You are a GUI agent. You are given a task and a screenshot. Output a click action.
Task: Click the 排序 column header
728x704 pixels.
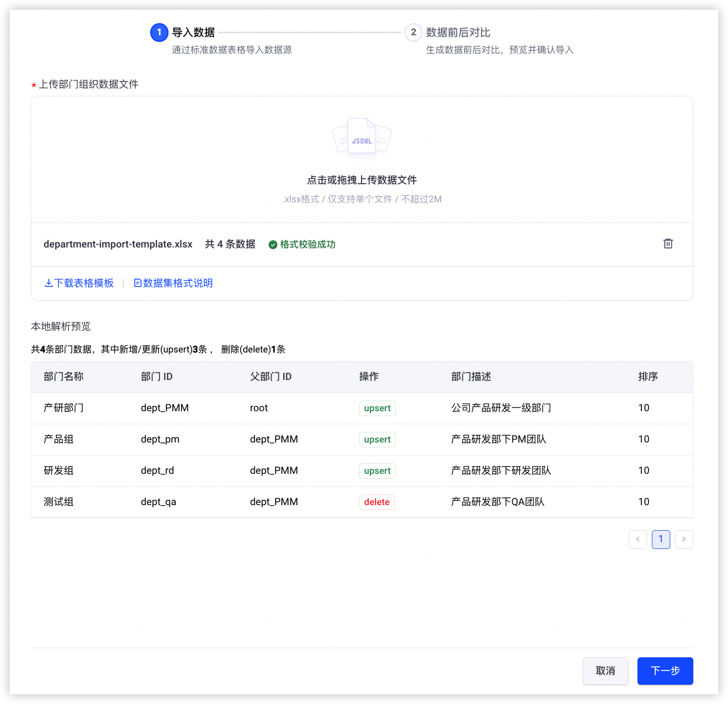pos(648,377)
